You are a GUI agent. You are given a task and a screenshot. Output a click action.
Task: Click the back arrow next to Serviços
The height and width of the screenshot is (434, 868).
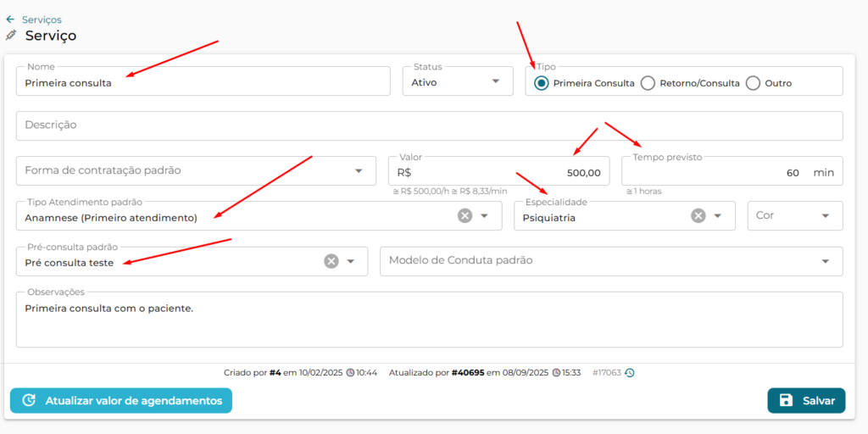click(10, 20)
